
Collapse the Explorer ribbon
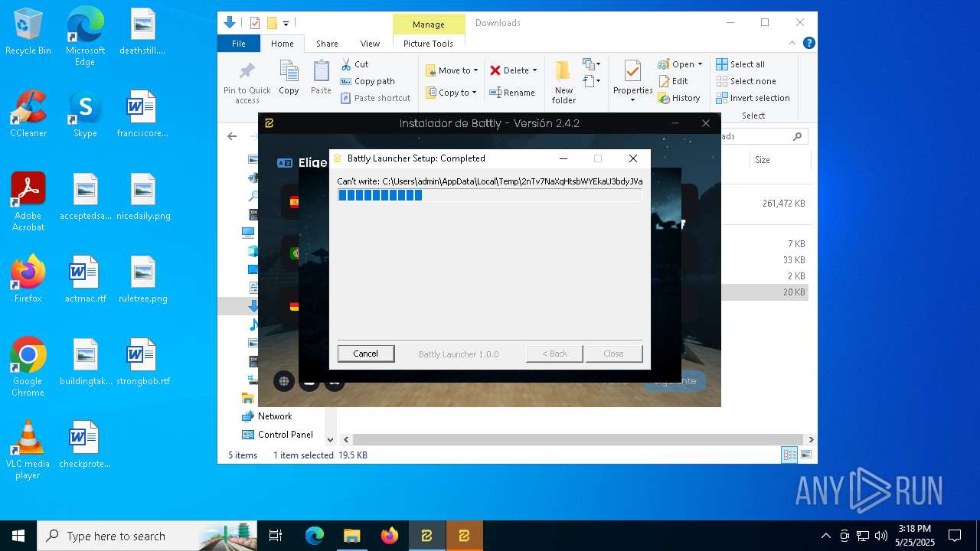point(793,44)
